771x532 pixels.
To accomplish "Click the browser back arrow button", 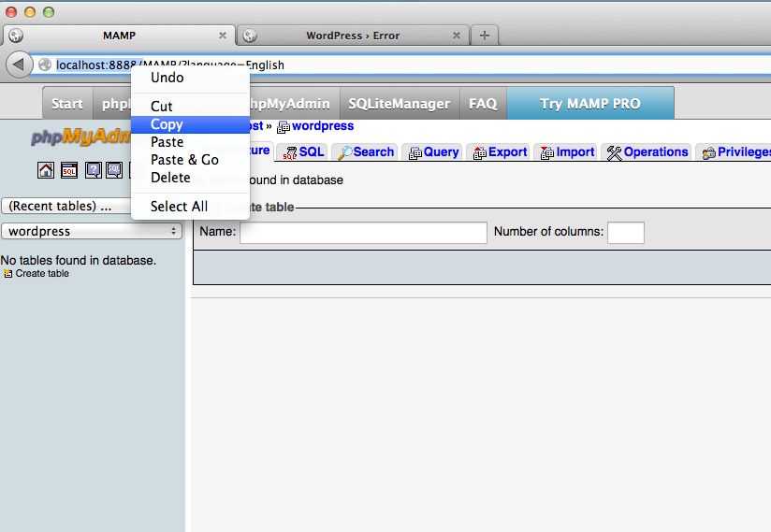I will coord(19,65).
